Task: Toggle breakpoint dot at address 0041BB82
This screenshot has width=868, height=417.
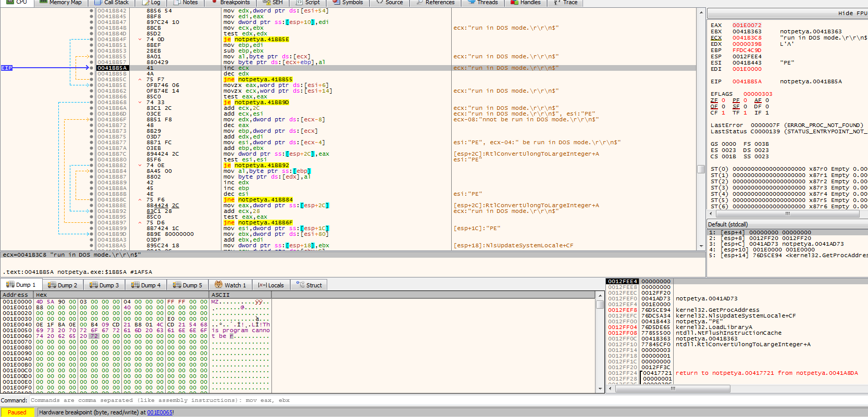Action: [x=92, y=165]
